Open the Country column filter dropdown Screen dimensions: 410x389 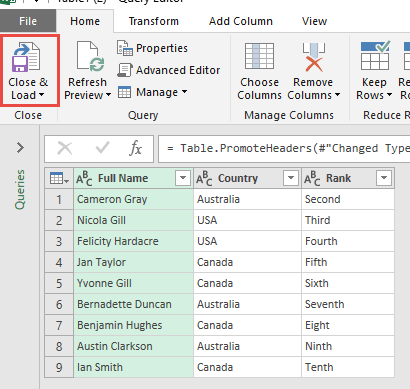[291, 178]
